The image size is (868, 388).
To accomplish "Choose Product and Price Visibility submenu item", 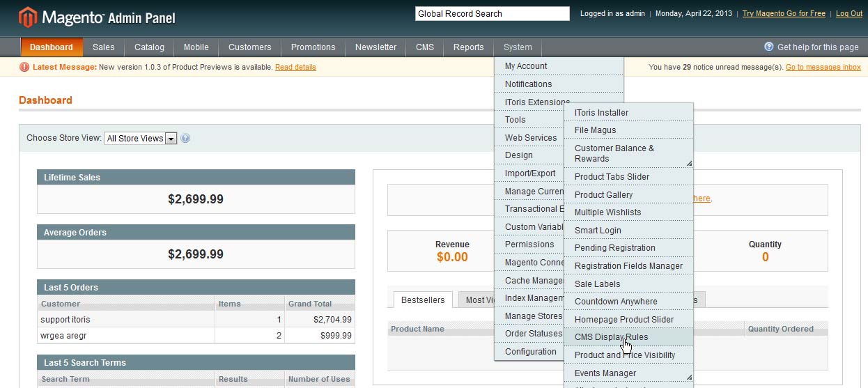I will coord(628,355).
